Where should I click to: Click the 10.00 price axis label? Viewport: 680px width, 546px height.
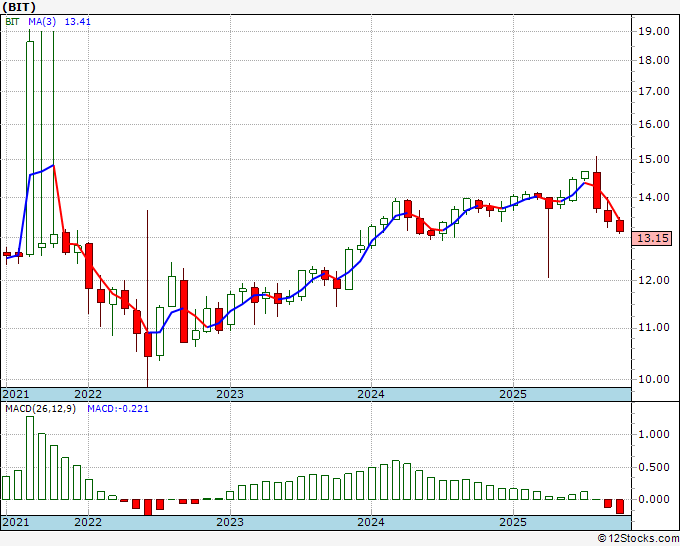[654, 379]
